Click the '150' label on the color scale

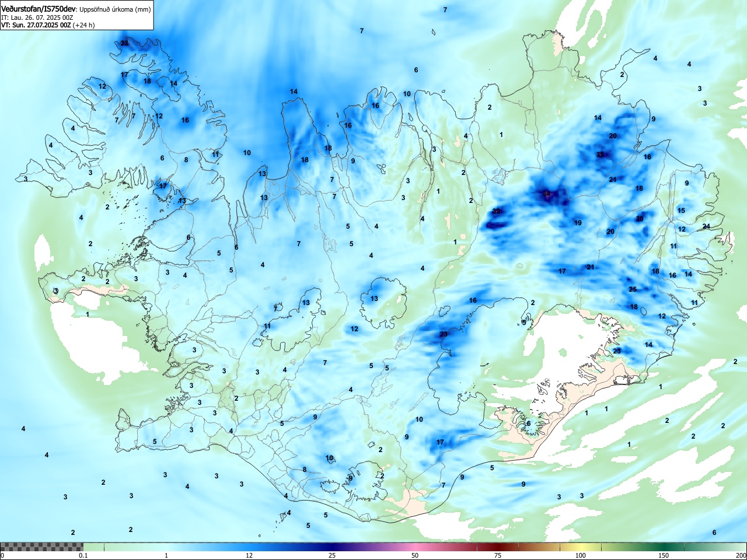tap(664, 555)
